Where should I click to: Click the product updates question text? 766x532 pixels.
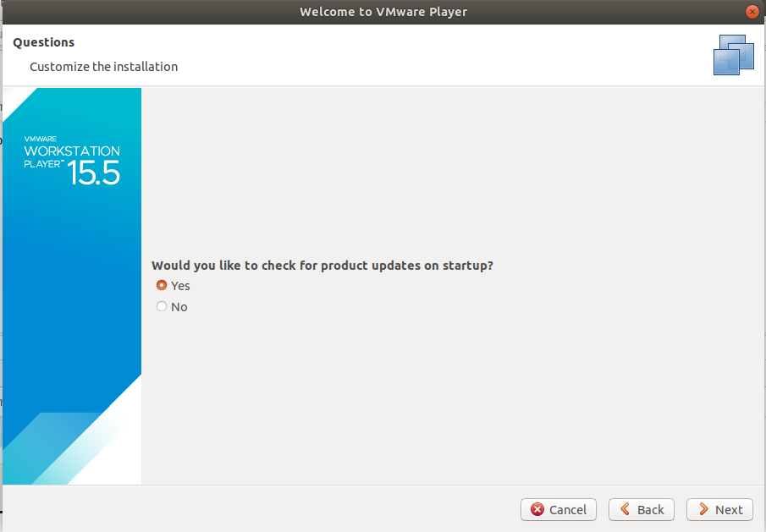[x=322, y=266]
